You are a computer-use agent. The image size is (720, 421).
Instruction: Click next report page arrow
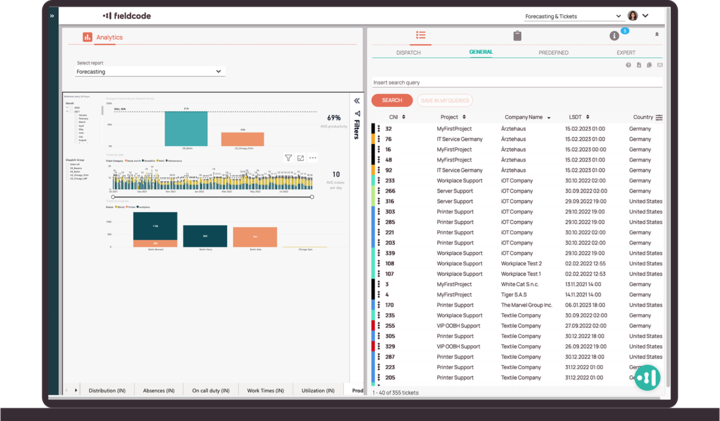click(x=76, y=391)
